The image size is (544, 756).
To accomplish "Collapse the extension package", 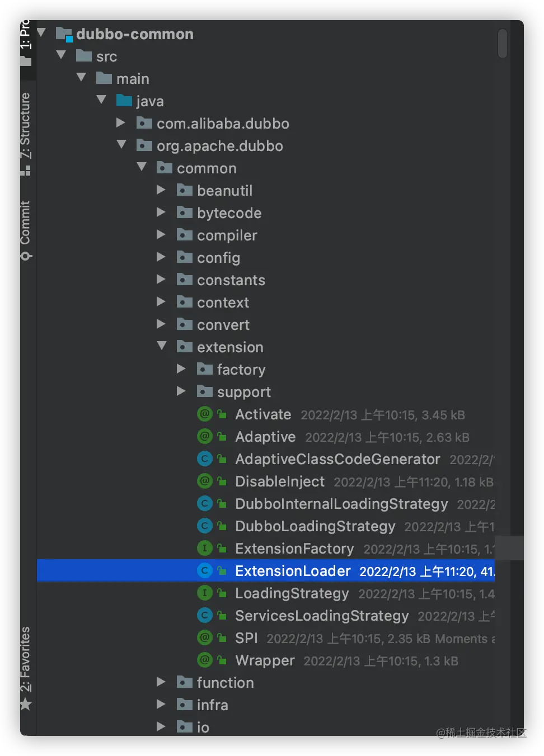I will (162, 346).
